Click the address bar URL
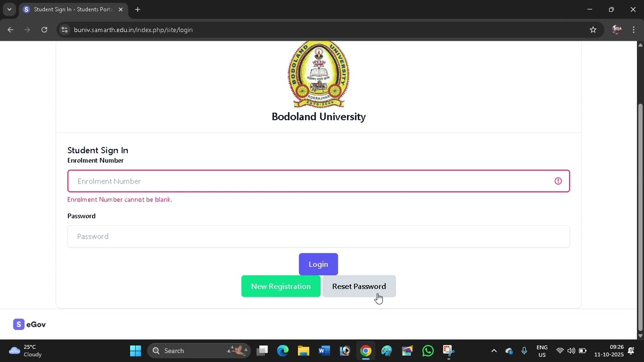Screen dimensions: 644x362 [x=133, y=30]
